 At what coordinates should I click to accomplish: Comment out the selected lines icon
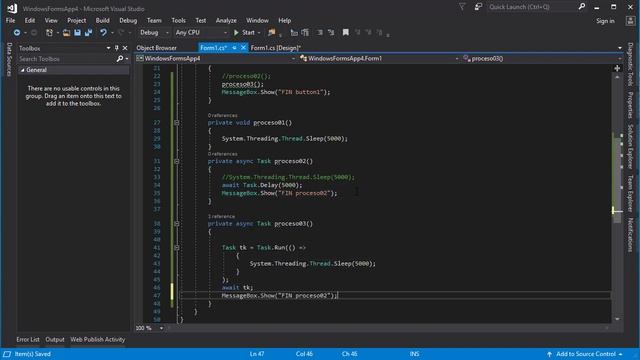(x=320, y=33)
